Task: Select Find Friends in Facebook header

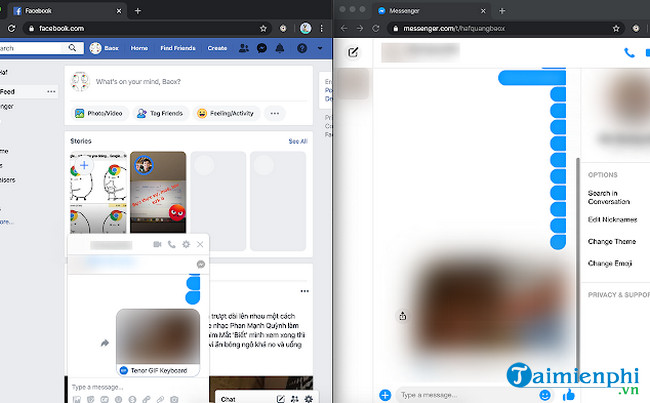Action: click(177, 48)
